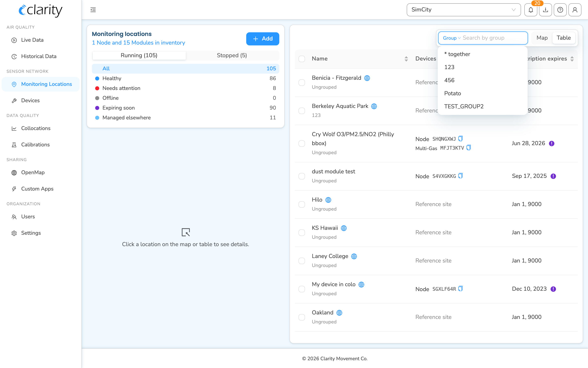This screenshot has width=588, height=368.
Task: Select the Oakland row checkbox
Action: coord(302,317)
